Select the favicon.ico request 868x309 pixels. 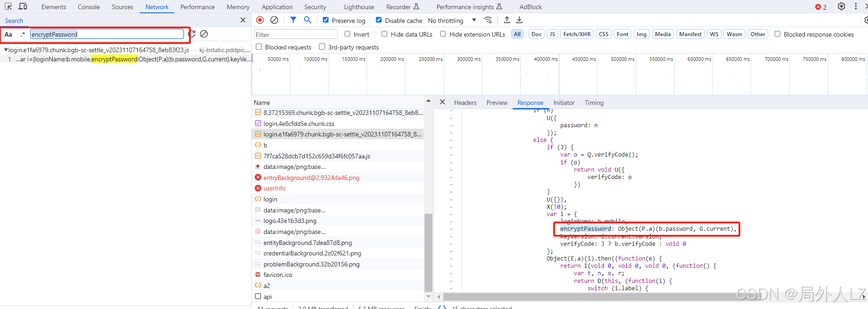coord(278,275)
